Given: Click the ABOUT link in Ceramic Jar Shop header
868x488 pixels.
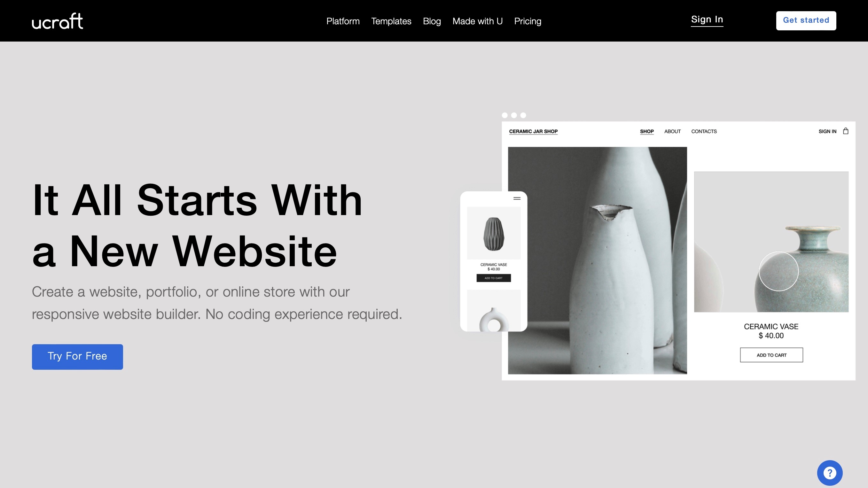Looking at the screenshot, I should [x=672, y=131].
